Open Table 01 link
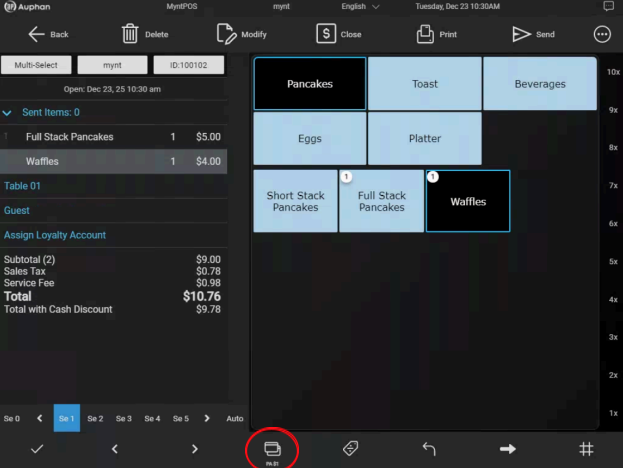This screenshot has height=468, width=623. click(22, 186)
